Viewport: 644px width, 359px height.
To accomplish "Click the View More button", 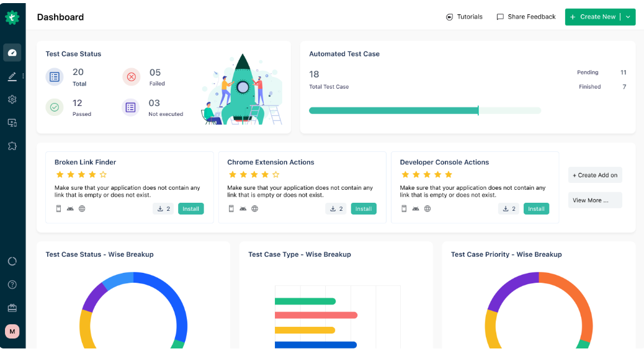I will coord(595,200).
